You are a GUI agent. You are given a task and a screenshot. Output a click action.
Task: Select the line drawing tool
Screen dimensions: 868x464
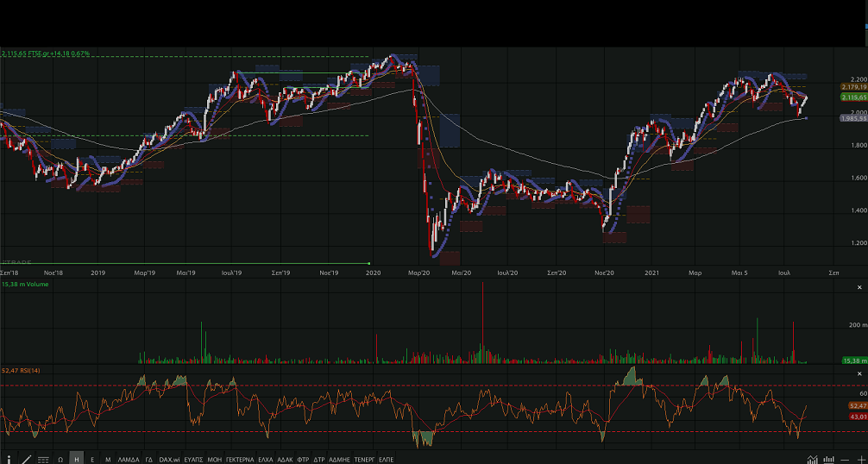26,459
